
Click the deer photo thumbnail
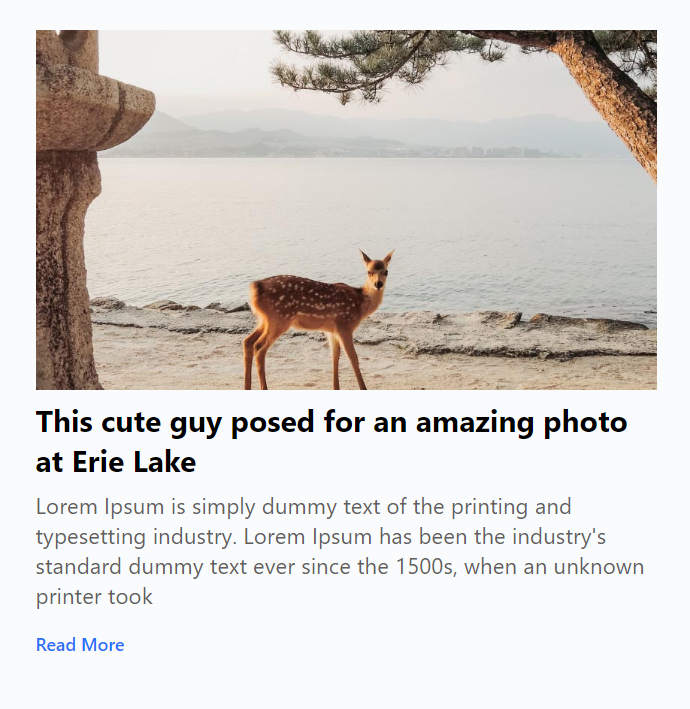(346, 209)
